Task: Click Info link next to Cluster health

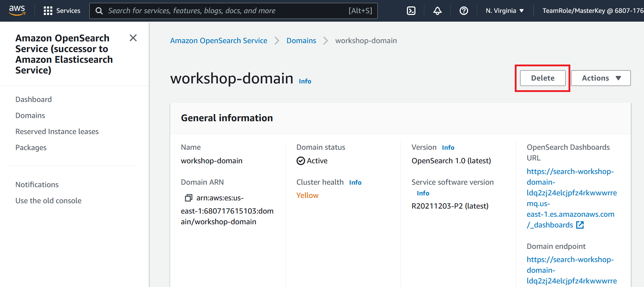Action: tap(355, 183)
